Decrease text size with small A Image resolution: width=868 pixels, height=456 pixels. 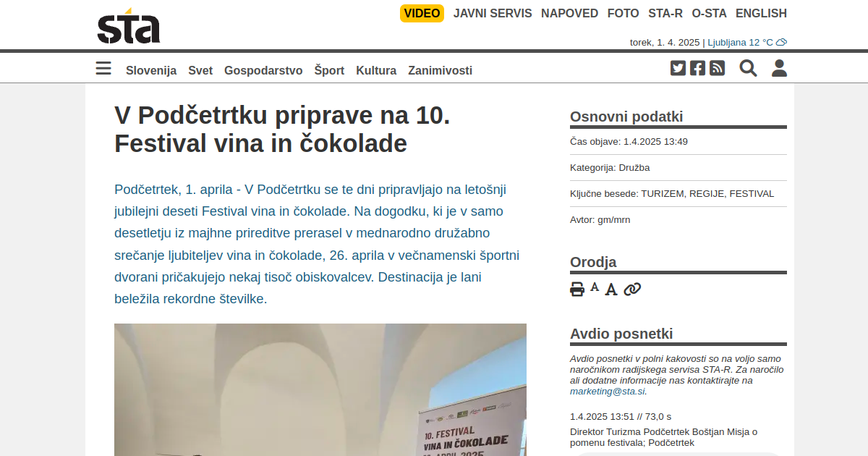595,287
